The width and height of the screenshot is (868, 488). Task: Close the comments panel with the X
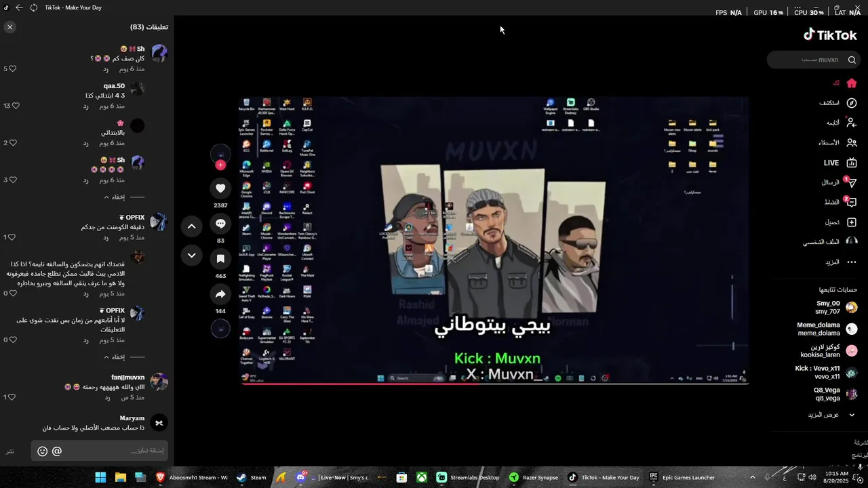tap(9, 27)
